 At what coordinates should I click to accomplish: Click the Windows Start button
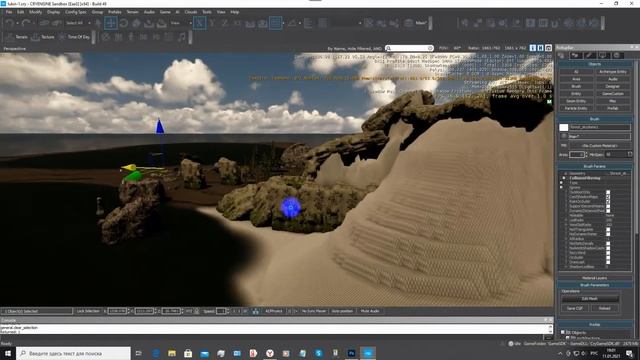coord(8,353)
